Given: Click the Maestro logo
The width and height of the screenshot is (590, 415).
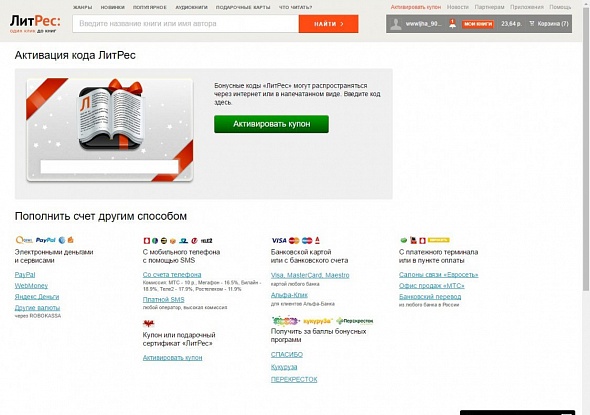Looking at the screenshot, I should [x=307, y=240].
